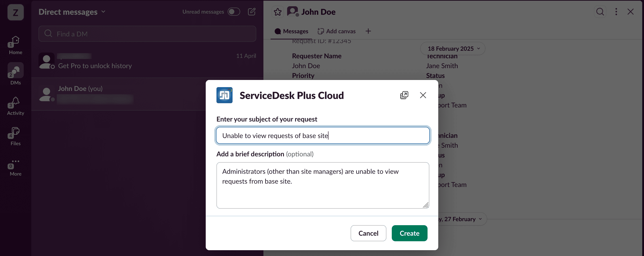644x256 pixels.
Task: Switch to the Messages tab
Action: pyautogui.click(x=291, y=31)
